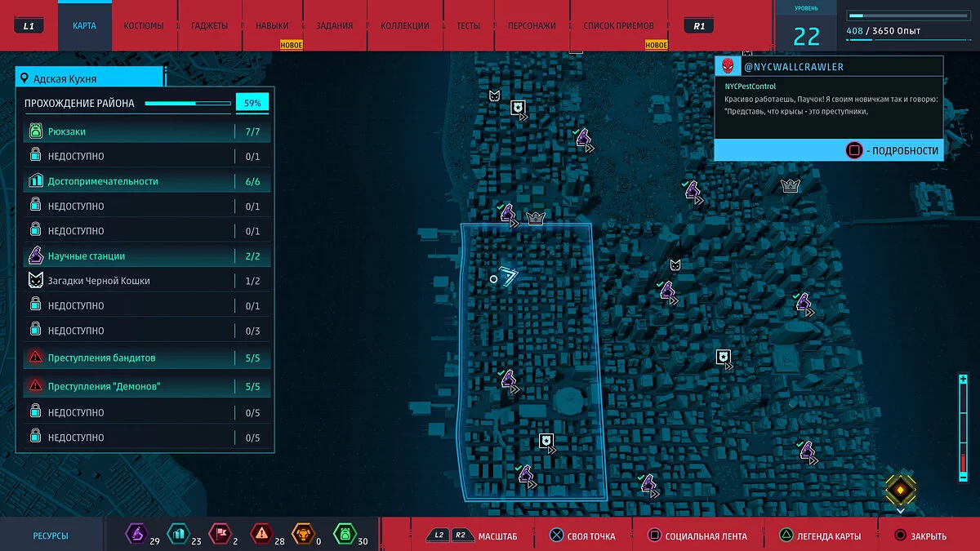
Task: Click the РЕСУРСЫ label
Action: point(51,536)
